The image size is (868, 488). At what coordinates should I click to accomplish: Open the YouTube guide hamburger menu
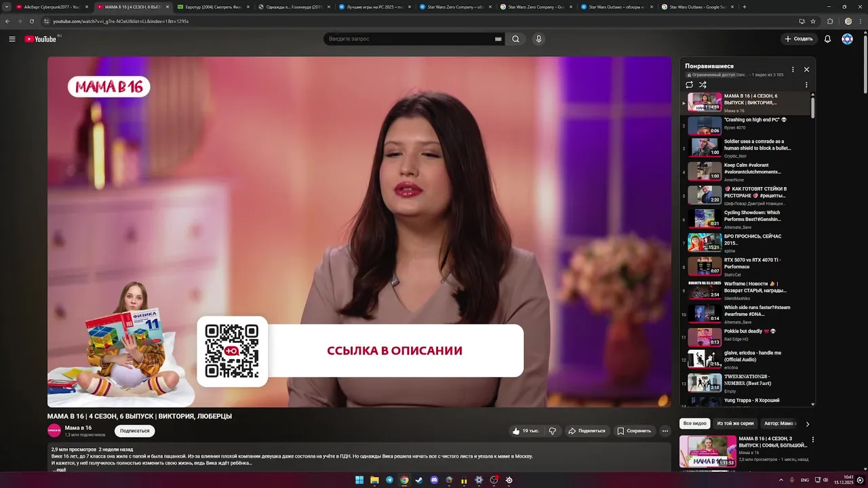[x=12, y=39]
